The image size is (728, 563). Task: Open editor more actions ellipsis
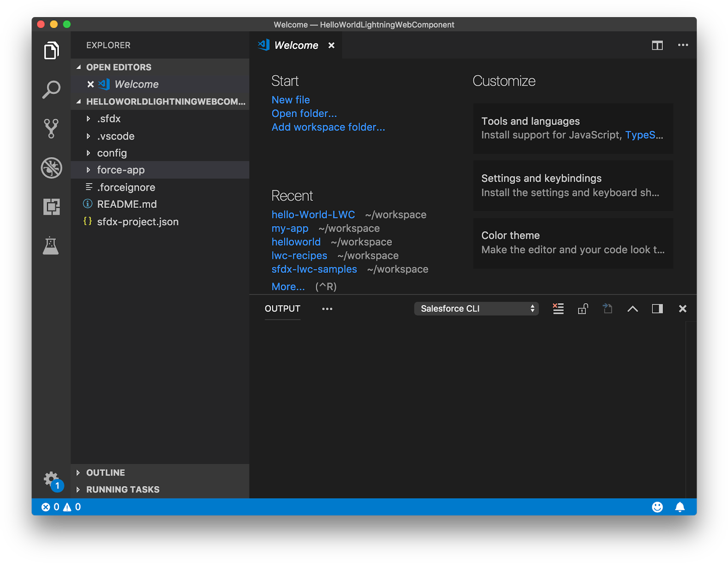tap(683, 45)
